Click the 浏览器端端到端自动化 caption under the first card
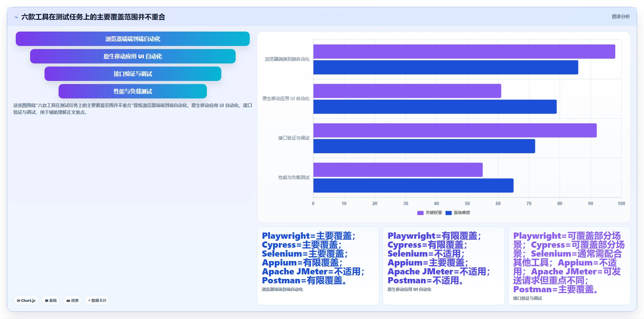 (282, 290)
